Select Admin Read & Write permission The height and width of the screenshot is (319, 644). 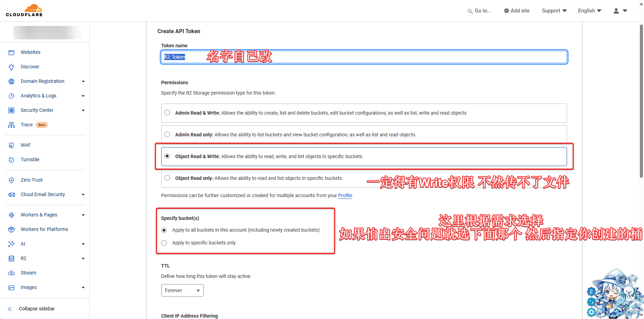coord(167,113)
